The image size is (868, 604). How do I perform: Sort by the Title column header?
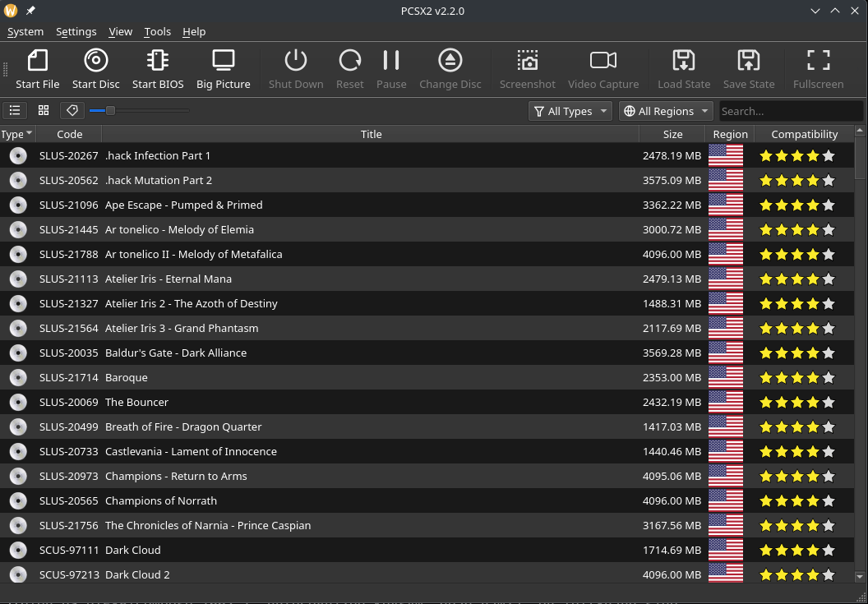[x=371, y=134]
